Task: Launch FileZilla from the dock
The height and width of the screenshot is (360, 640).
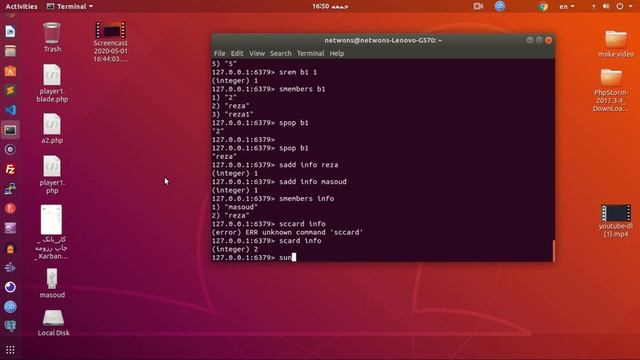Action: pos(10,169)
